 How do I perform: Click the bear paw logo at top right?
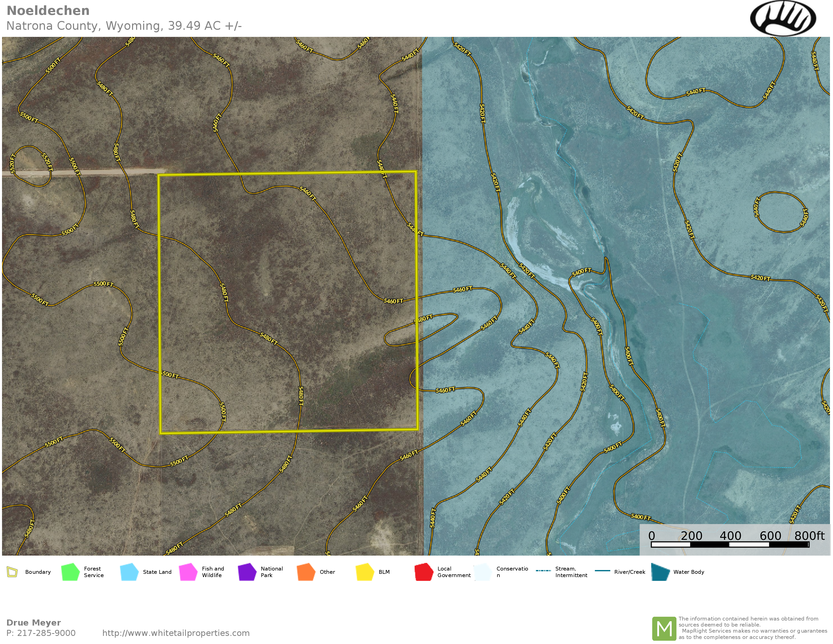click(x=783, y=18)
